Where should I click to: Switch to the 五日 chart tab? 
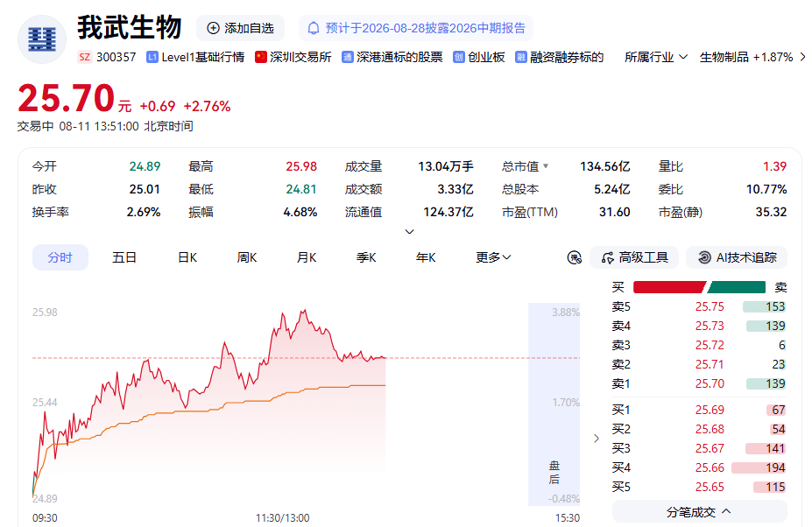point(124,257)
